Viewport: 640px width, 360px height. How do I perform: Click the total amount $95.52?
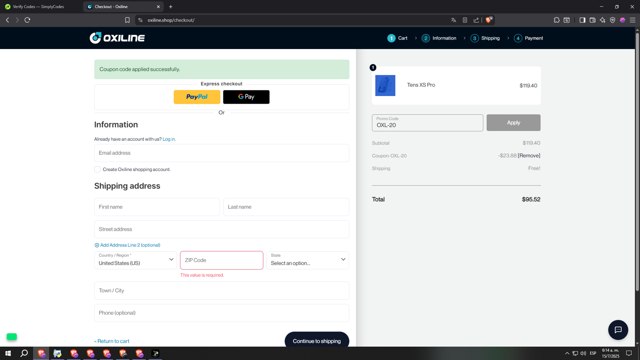(531, 200)
